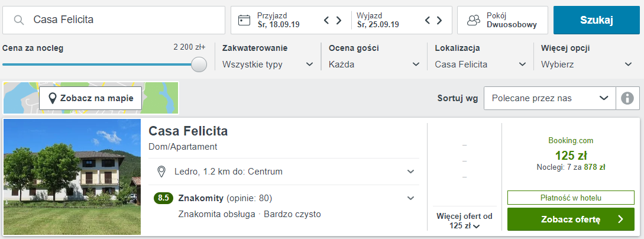This screenshot has height=239, width=644.
Task: Go to previous departure date
Action: click(428, 20)
